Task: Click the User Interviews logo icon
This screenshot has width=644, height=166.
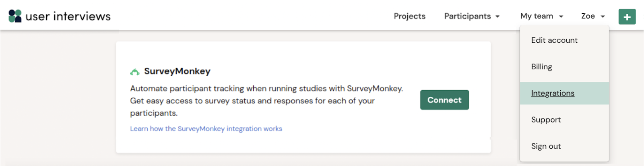Action: [x=15, y=16]
